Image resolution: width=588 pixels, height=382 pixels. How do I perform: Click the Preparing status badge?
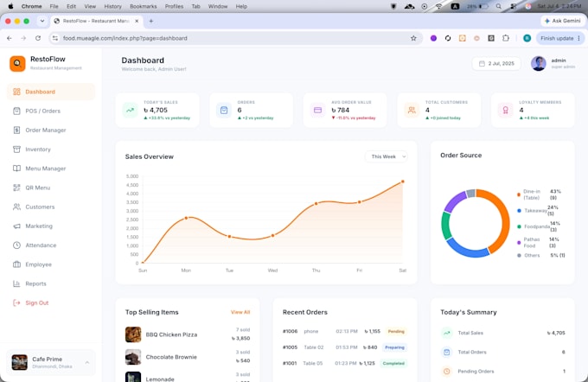tap(394, 347)
